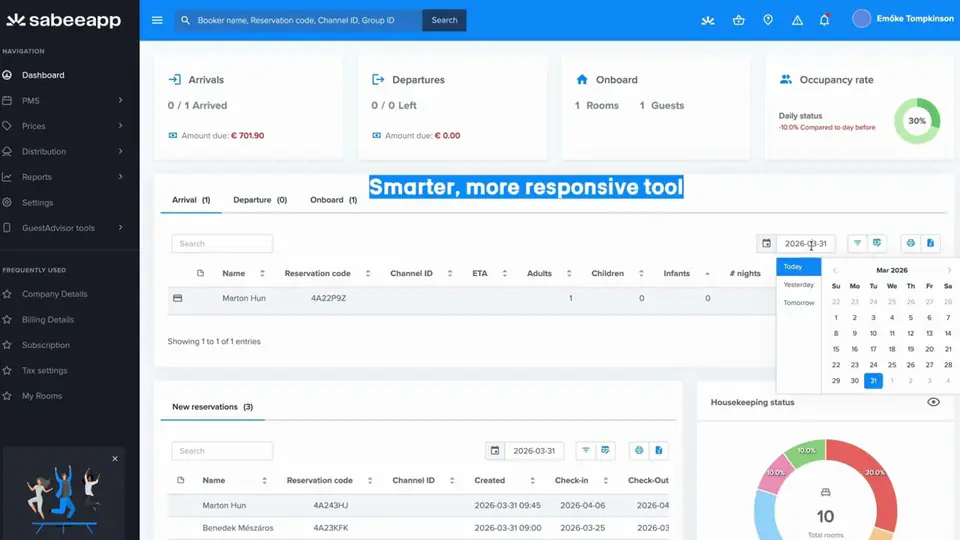The height and width of the screenshot is (540, 960).
Task: Click the card icon in Marton Hun arrival row
Action: point(178,298)
